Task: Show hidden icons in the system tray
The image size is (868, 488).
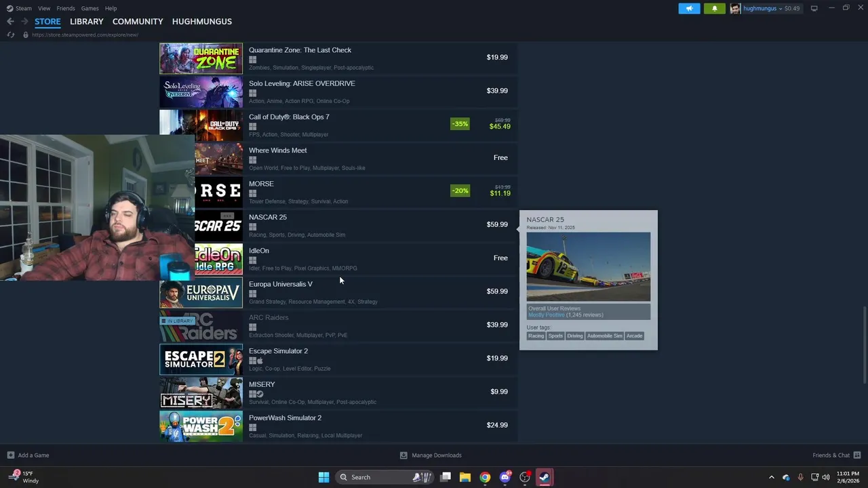Action: coord(771,477)
